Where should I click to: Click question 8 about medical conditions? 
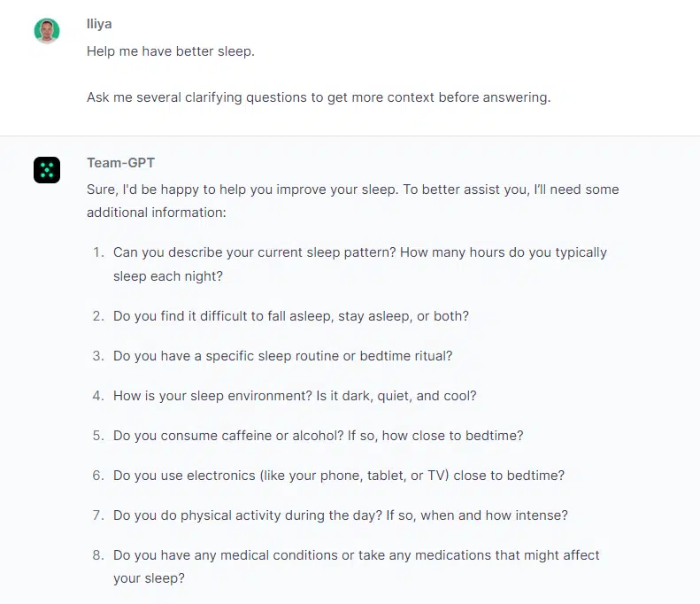pyautogui.click(x=357, y=567)
